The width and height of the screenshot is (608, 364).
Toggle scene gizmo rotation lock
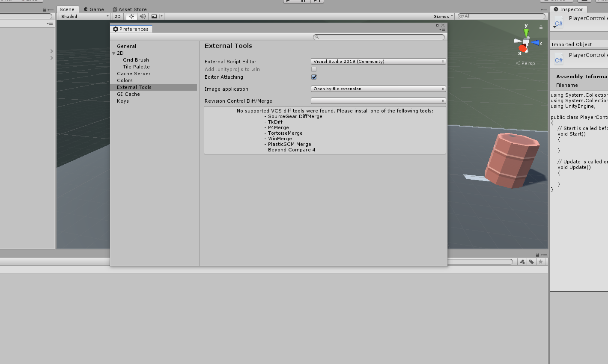[x=541, y=27]
